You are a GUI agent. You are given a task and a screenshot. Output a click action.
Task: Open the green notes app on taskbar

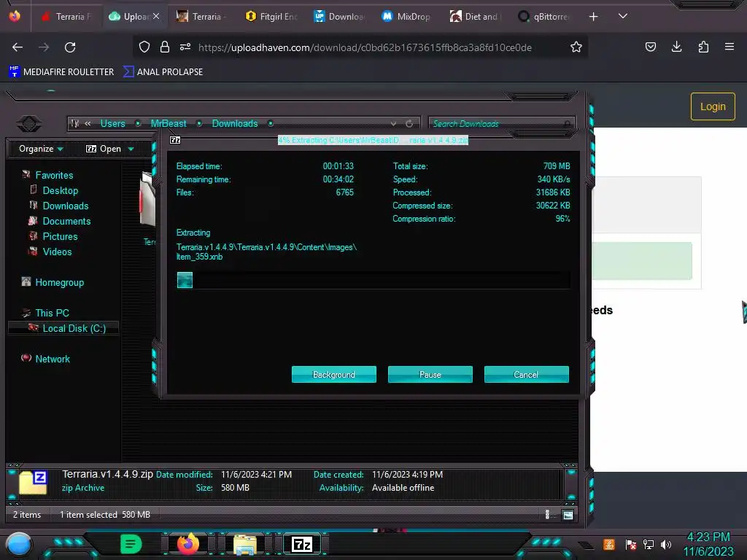[x=131, y=544]
